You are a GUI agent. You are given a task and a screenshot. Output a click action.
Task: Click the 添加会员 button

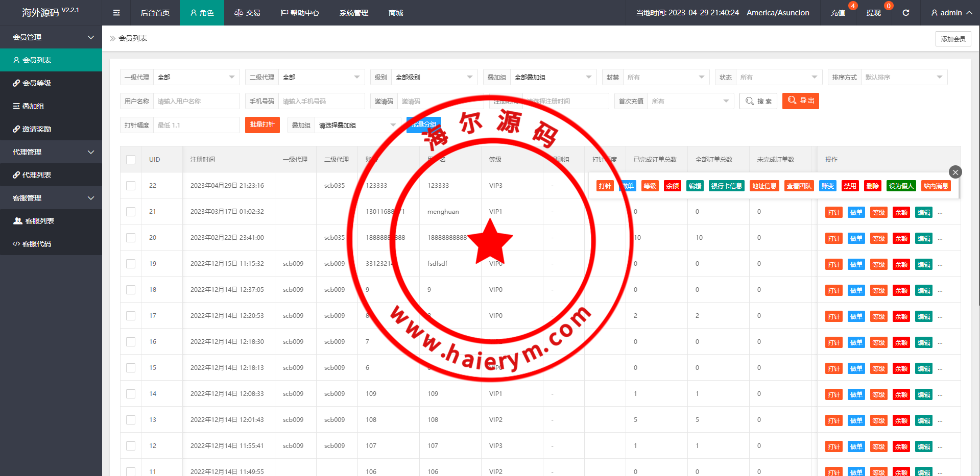pos(953,39)
